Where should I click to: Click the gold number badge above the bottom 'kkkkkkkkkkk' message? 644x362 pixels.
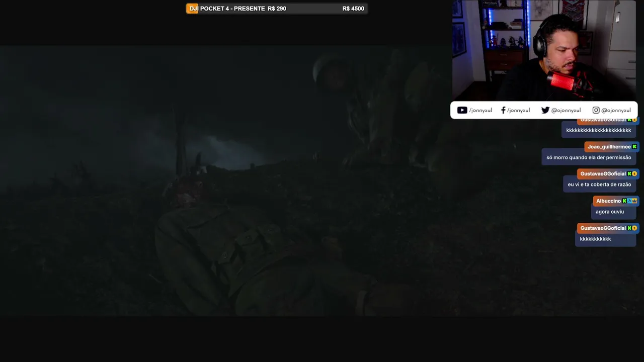pyautogui.click(x=634, y=228)
